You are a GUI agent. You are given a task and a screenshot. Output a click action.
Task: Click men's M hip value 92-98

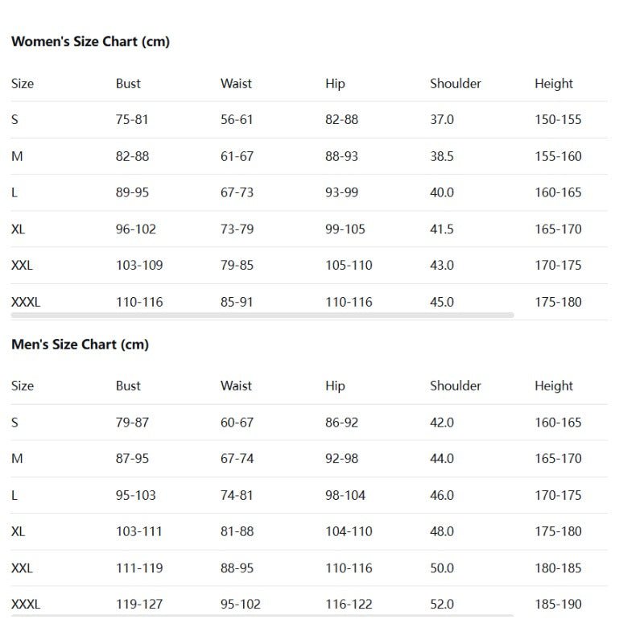(x=342, y=459)
